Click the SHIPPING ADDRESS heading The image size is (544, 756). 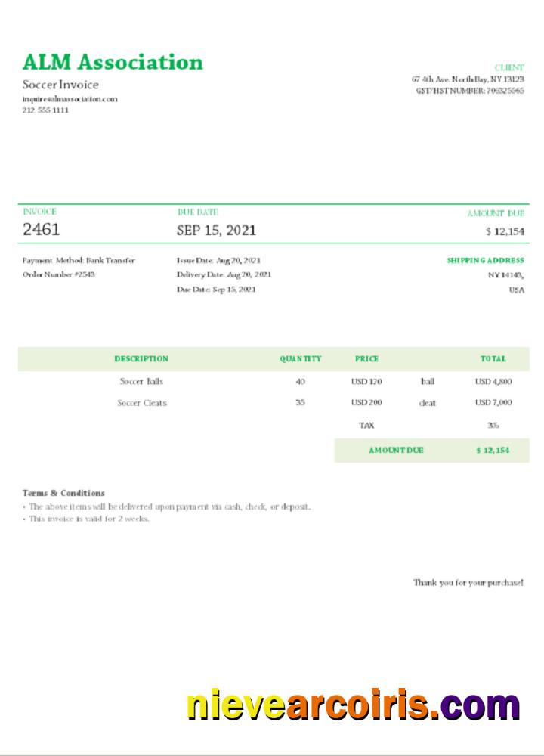tap(485, 260)
